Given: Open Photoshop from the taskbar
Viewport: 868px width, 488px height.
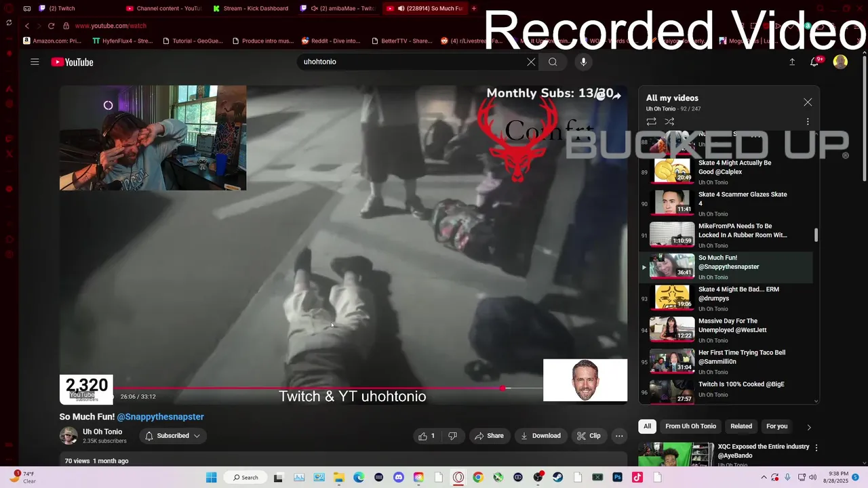Looking at the screenshot, I should click(617, 477).
